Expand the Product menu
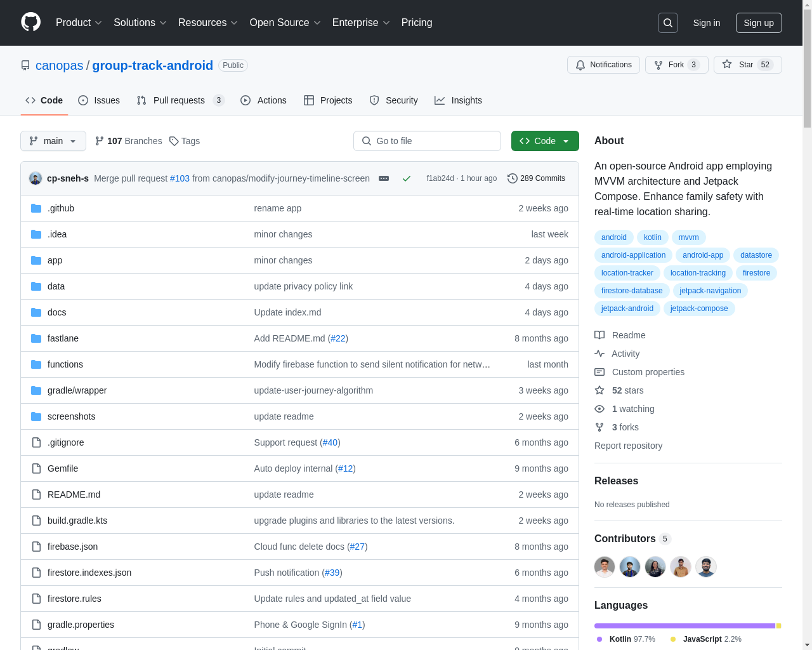The height and width of the screenshot is (650, 812). click(79, 22)
